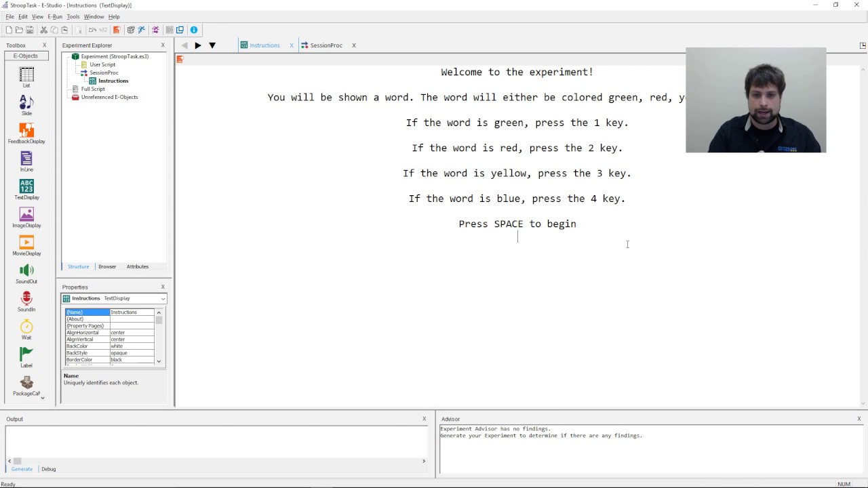
Task: Select the Wait object in Toolbox
Action: (x=26, y=329)
